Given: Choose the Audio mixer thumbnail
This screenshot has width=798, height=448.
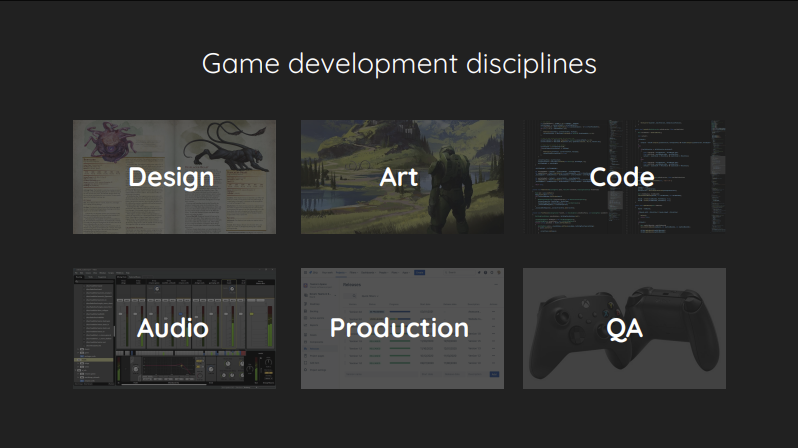Looking at the screenshot, I should [175, 328].
